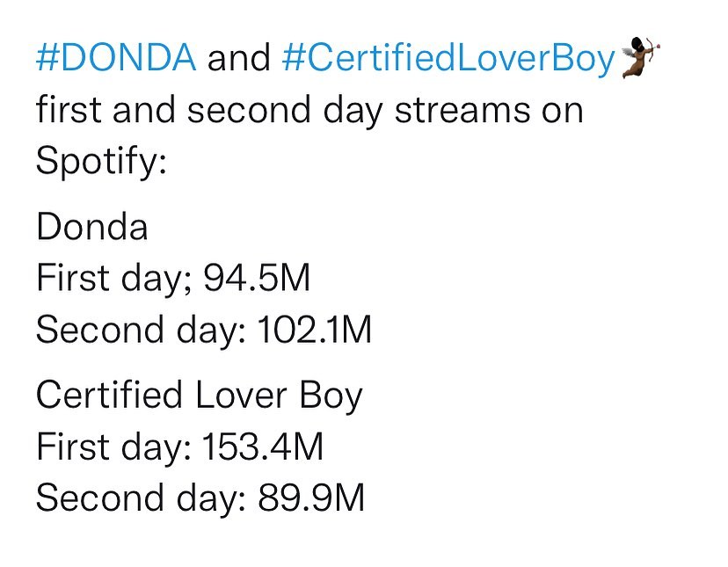The width and height of the screenshot is (728, 567).
Task: Select the 'Donda' album heading
Action: (x=92, y=226)
